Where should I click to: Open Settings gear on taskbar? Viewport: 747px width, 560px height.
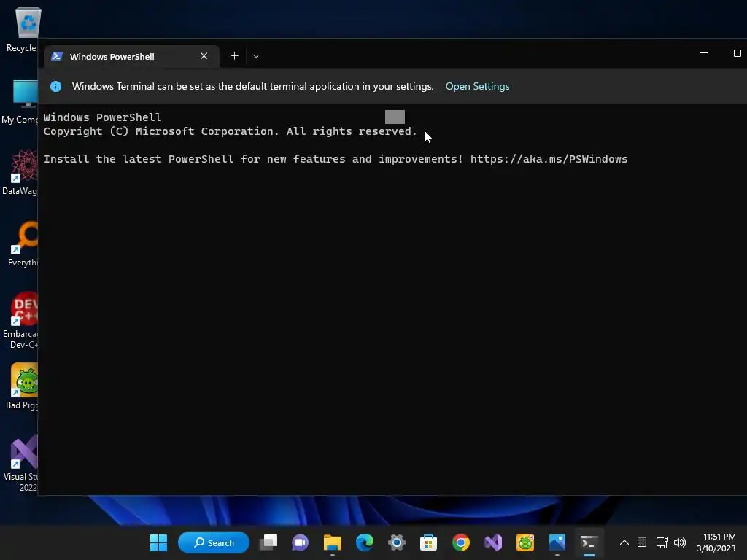point(396,542)
